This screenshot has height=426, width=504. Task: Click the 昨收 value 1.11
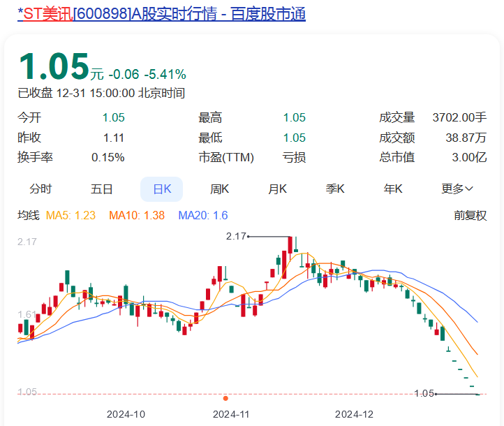[x=114, y=138]
